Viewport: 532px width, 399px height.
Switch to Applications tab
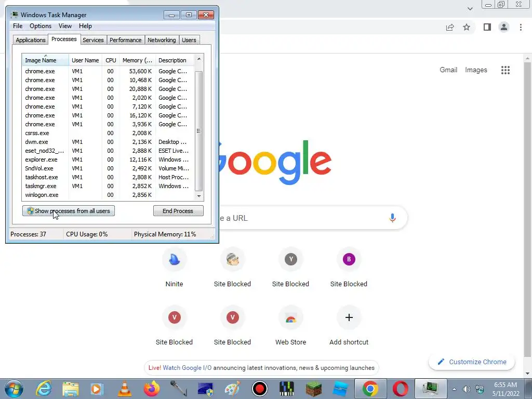pyautogui.click(x=31, y=40)
